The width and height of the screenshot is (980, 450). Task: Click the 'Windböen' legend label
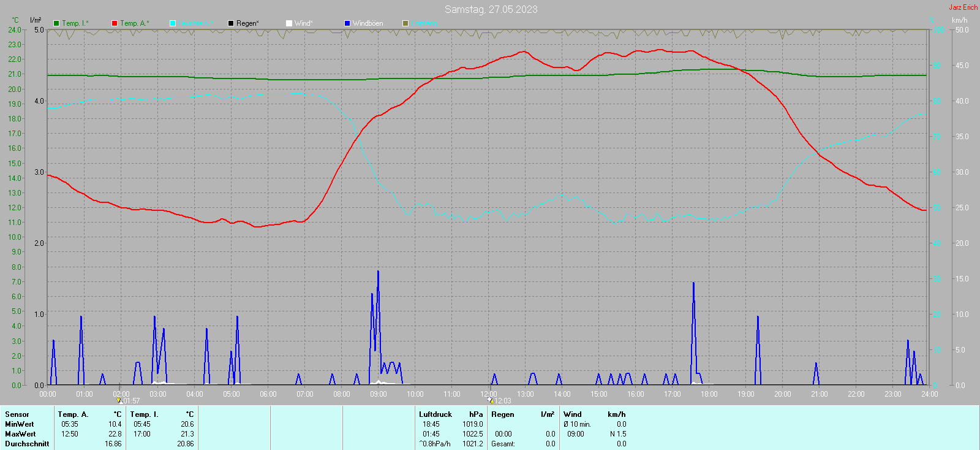coord(368,23)
